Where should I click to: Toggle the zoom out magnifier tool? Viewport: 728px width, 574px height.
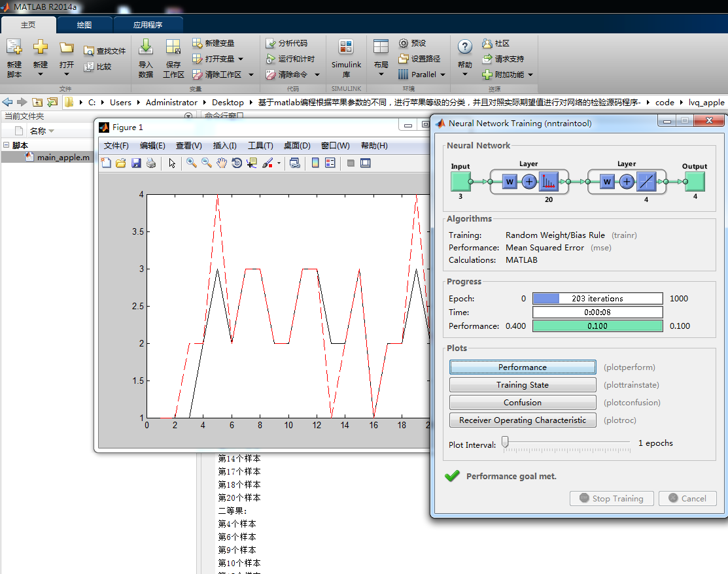(207, 163)
